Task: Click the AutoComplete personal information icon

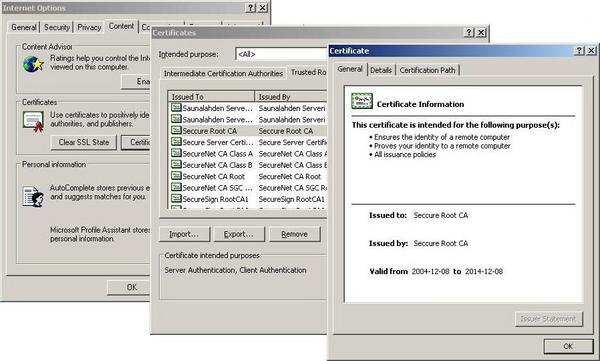Action: 33,196
